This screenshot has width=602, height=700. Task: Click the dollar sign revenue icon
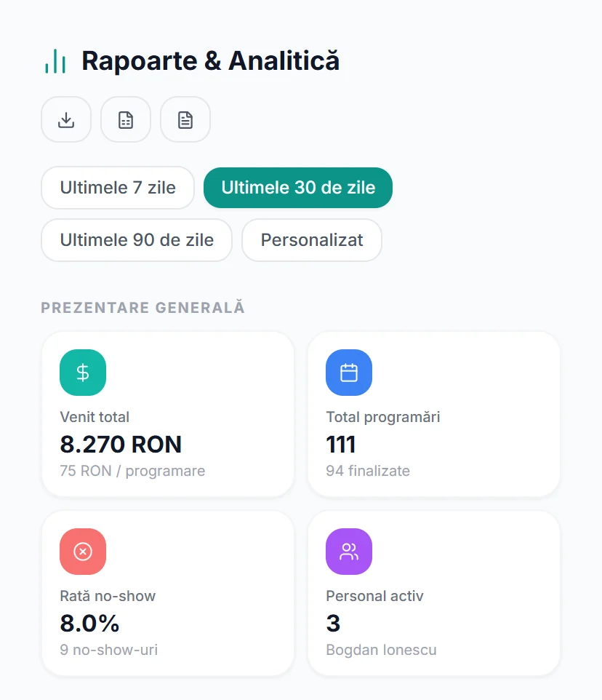83,373
